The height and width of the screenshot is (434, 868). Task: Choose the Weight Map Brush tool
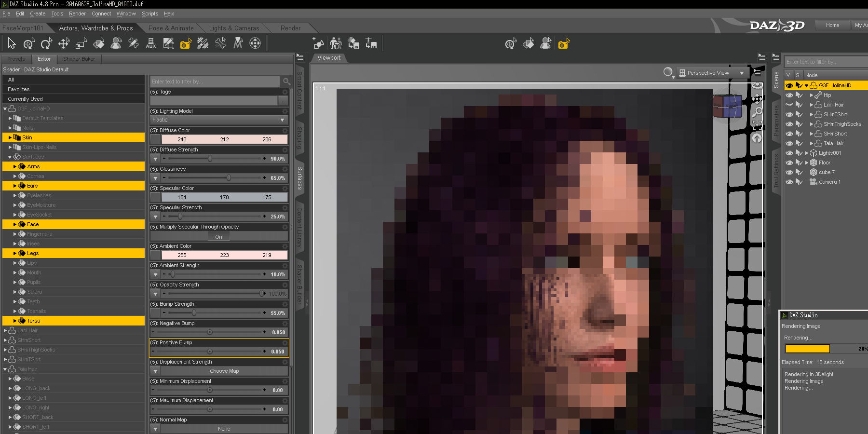click(x=203, y=44)
